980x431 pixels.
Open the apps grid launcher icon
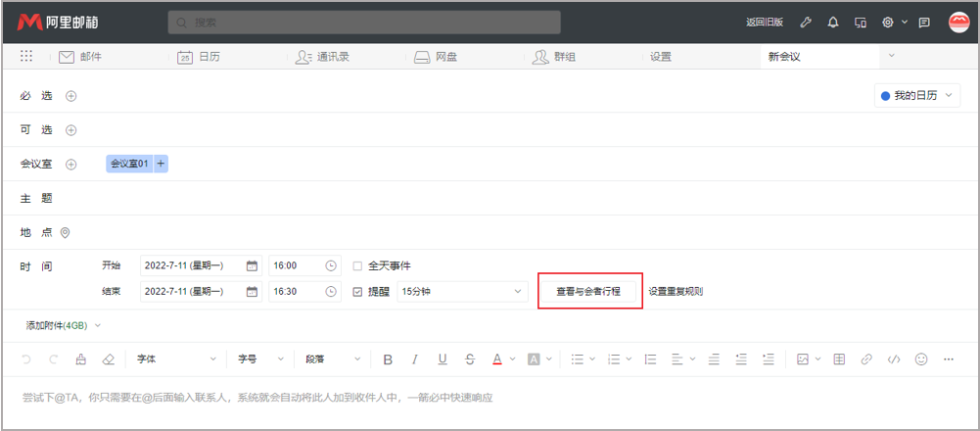[26, 57]
